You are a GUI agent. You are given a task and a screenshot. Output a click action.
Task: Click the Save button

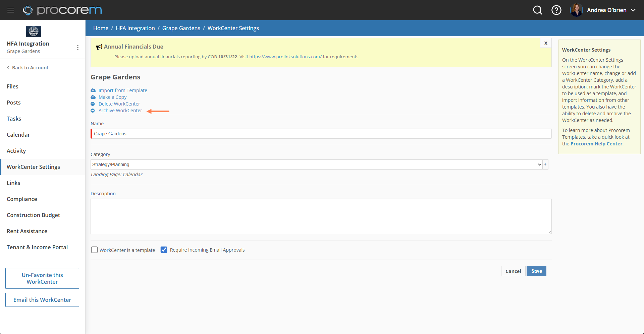tap(536, 271)
